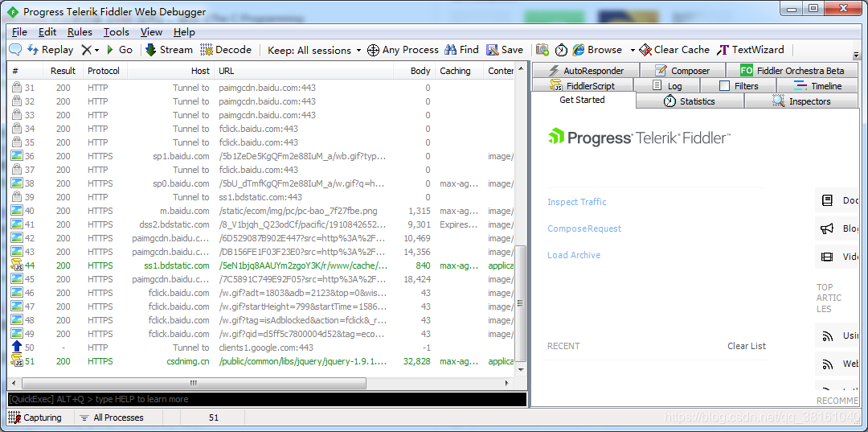Click the timer stopwatch toolbar icon
Image resolution: width=868 pixels, height=432 pixels.
pos(561,50)
